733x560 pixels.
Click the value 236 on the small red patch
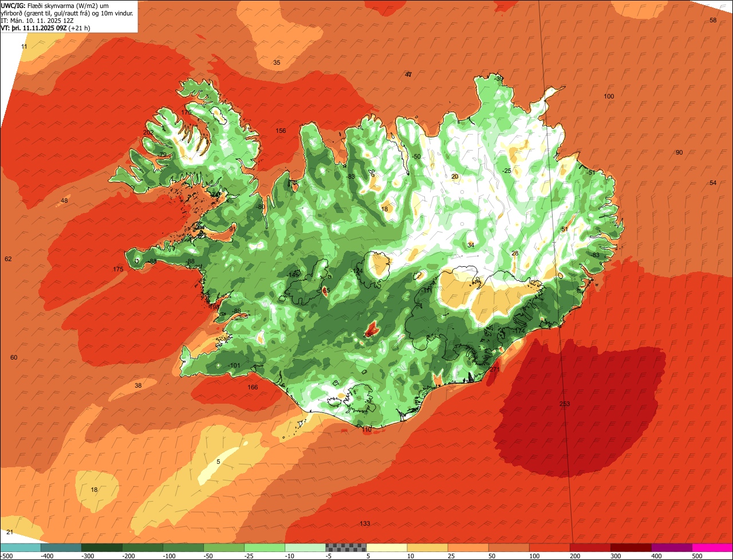(x=368, y=334)
